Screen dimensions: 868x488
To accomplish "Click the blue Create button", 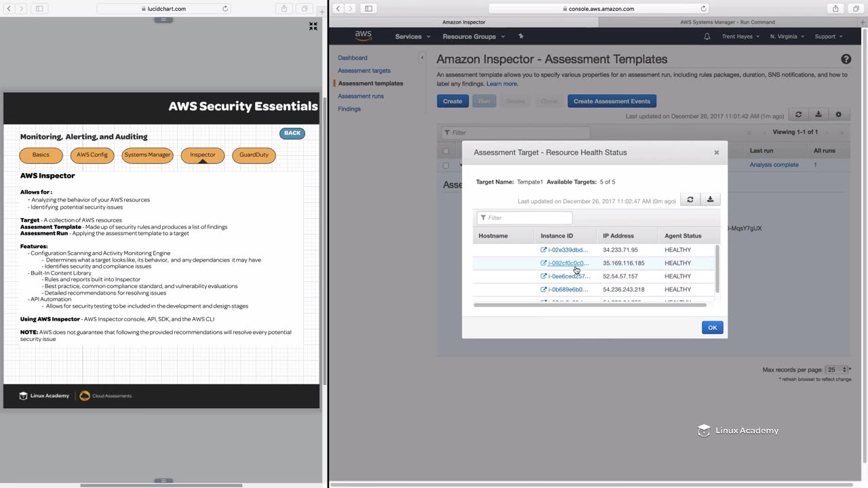I will 452,101.
